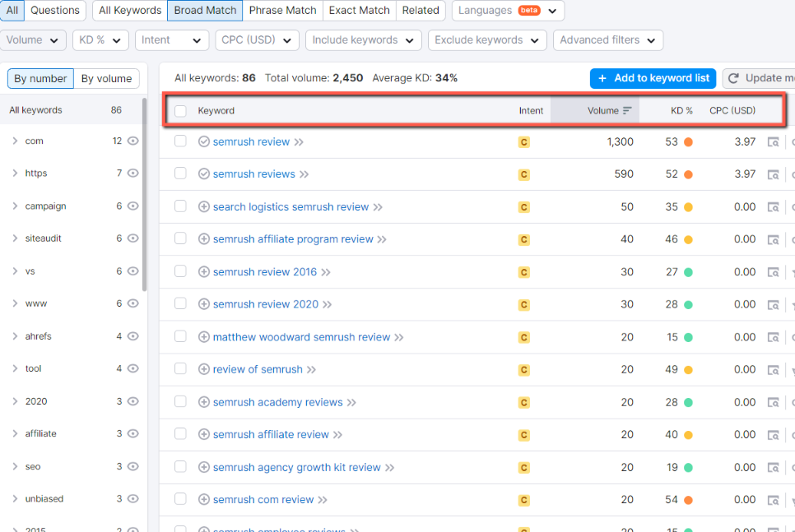This screenshot has width=795, height=532.
Task: Open the Intent filter dropdown
Action: click(172, 40)
